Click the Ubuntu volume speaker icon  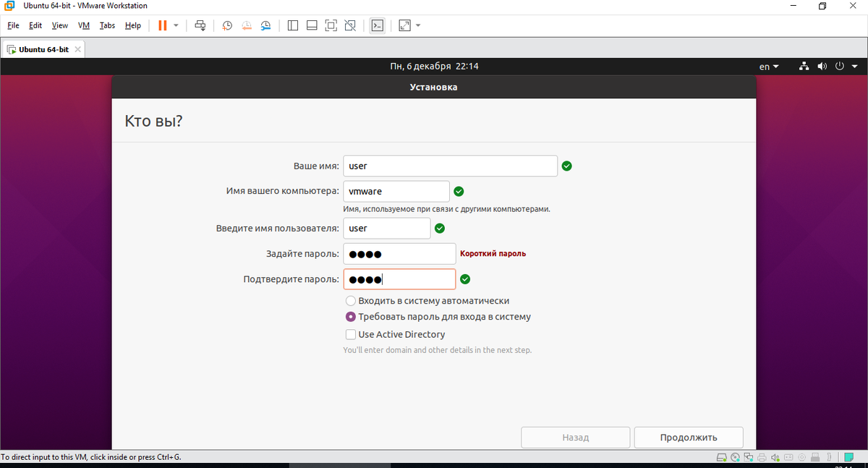[822, 67]
